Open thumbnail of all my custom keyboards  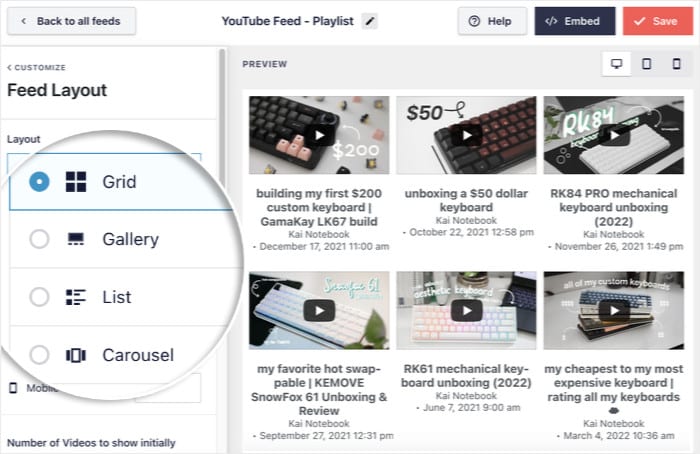pyautogui.click(x=614, y=310)
